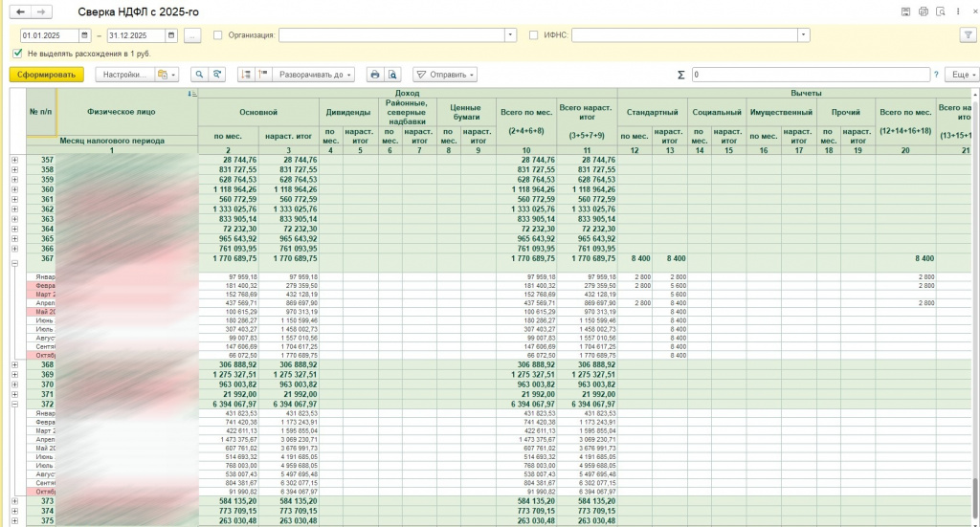
Task: Click the filter funnel icon at right
Action: [968, 35]
